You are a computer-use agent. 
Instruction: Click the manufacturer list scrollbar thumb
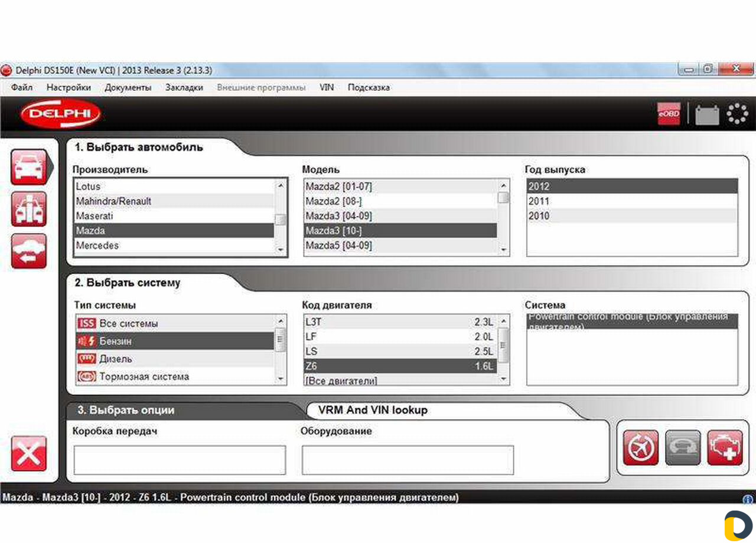(x=281, y=220)
